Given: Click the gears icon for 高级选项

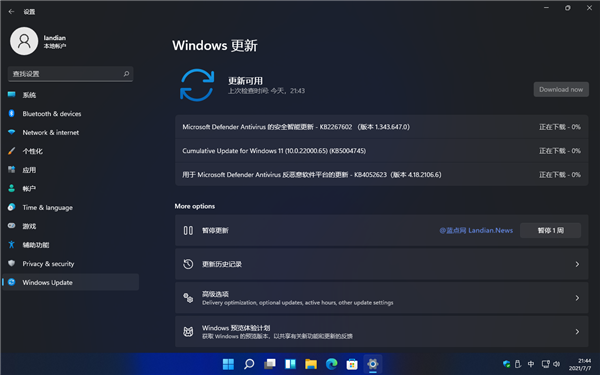Looking at the screenshot, I should coord(188,298).
